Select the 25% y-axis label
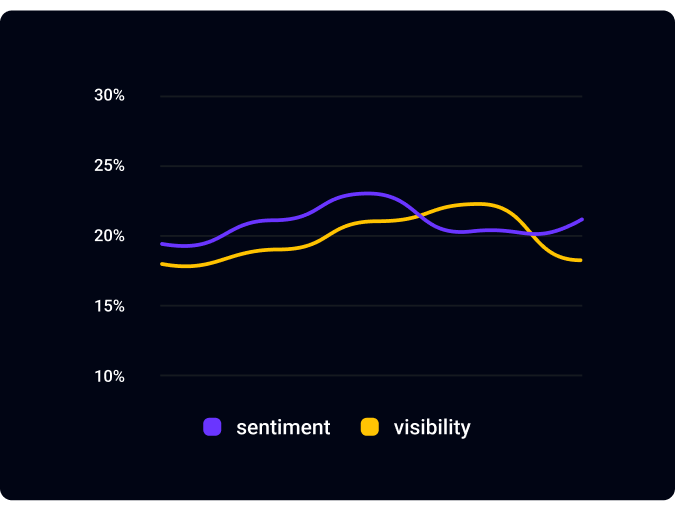 click(x=109, y=166)
